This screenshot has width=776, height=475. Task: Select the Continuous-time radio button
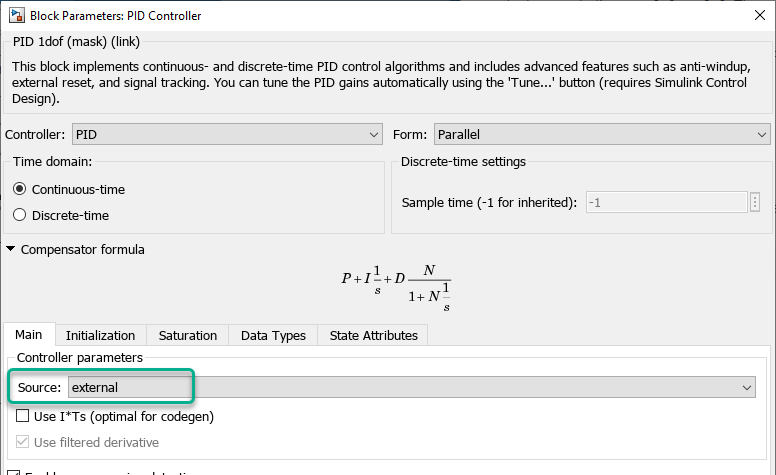pyautogui.click(x=20, y=189)
